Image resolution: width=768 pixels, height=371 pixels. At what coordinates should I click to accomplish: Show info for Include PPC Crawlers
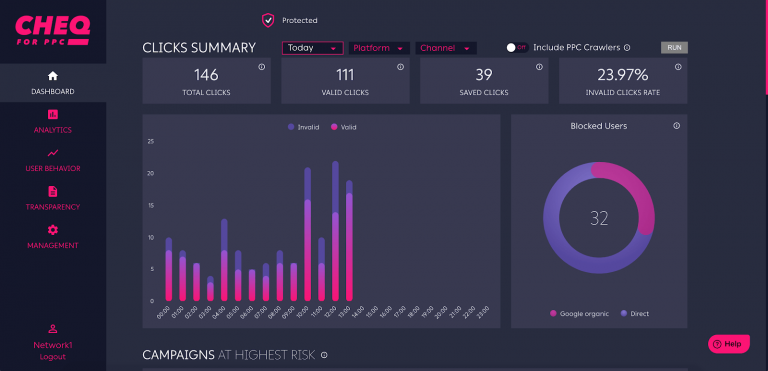[627, 48]
